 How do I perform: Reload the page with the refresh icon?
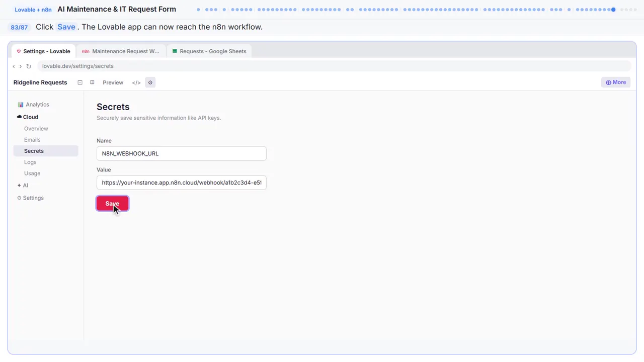pos(29,66)
